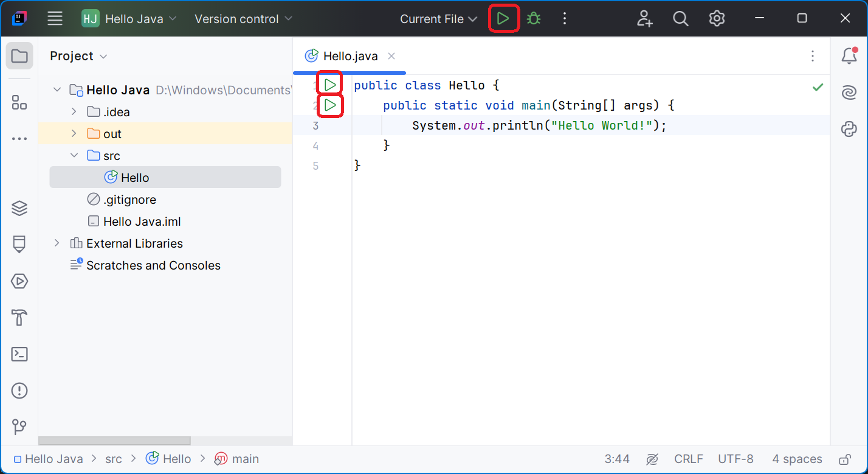The width and height of the screenshot is (868, 474).
Task: Click the Debug bug icon
Action: pyautogui.click(x=534, y=19)
